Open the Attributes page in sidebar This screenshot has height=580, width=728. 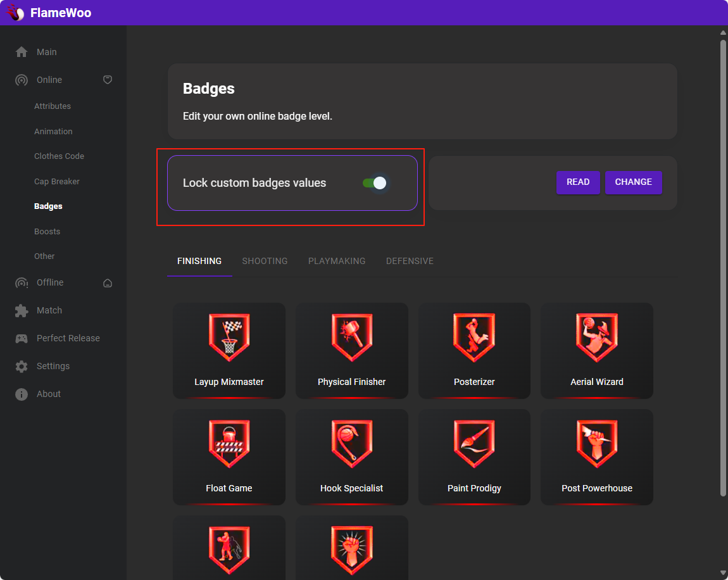tap(53, 106)
